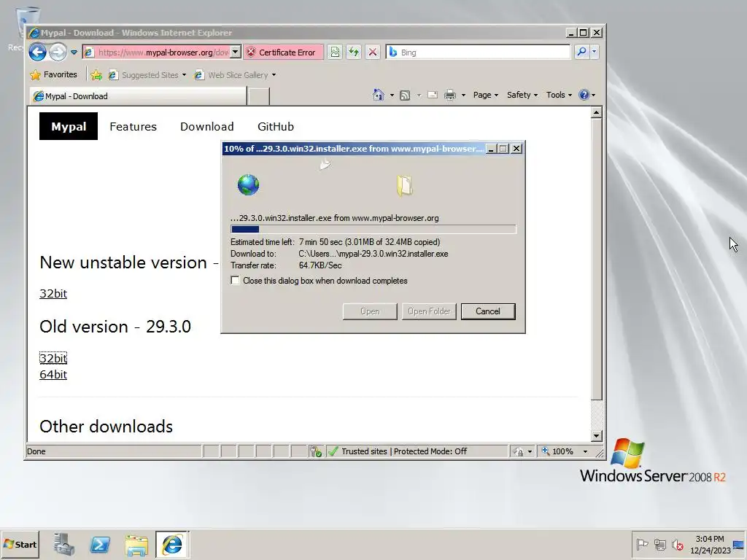Open the Download navigation link
Viewport: 747px width, 560px height.
click(206, 127)
